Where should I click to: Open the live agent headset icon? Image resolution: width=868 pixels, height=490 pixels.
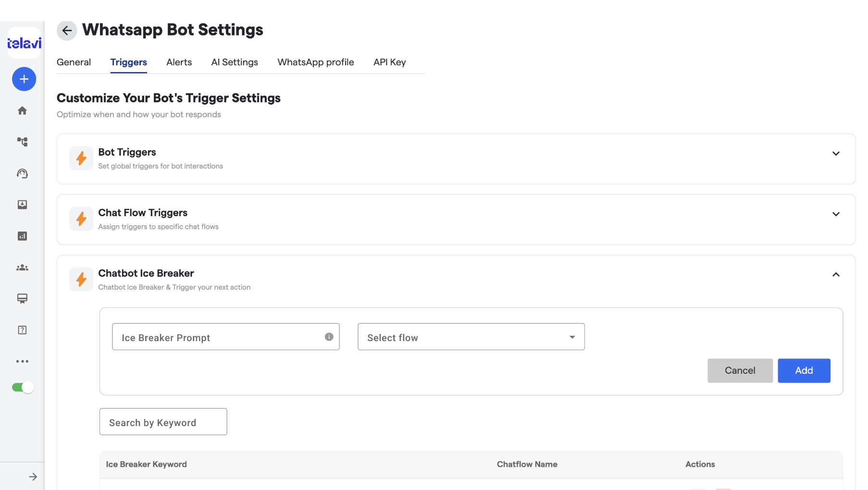22,173
